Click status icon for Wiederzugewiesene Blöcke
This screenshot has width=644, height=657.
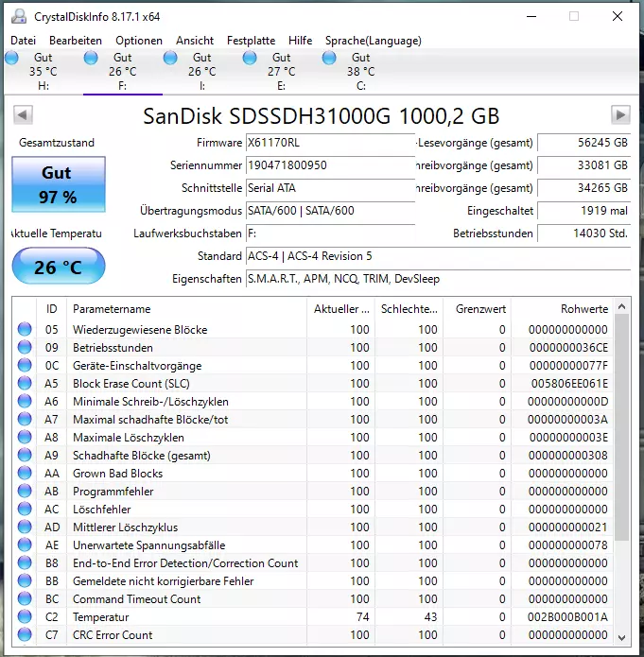coord(25,329)
